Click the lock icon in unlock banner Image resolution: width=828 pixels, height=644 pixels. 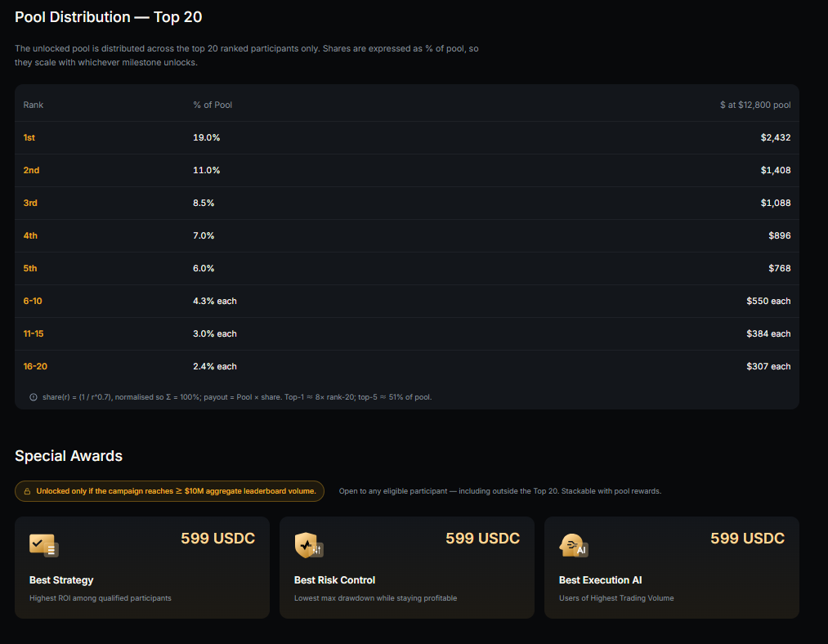click(27, 491)
